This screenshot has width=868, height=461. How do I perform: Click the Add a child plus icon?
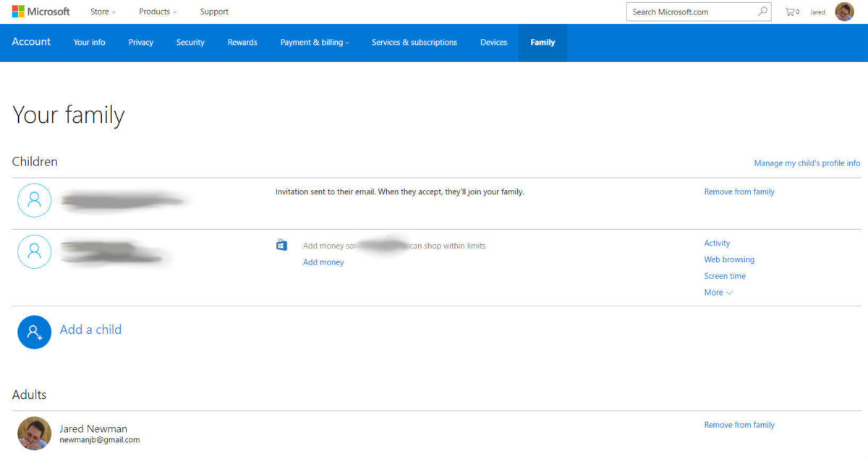34,332
